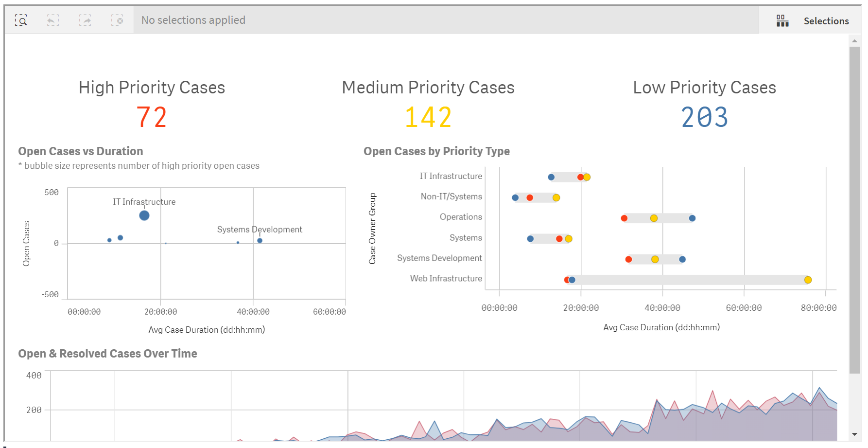Viewport: 868px width, 448px height.
Task: Select the IT Infrastructure label in Open Cases by Priority Type
Action: pos(451,176)
